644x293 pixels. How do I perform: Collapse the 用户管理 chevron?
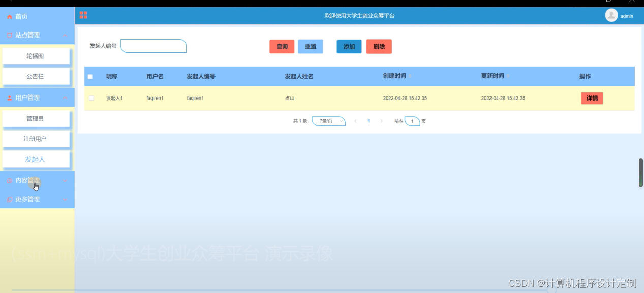pos(65,97)
